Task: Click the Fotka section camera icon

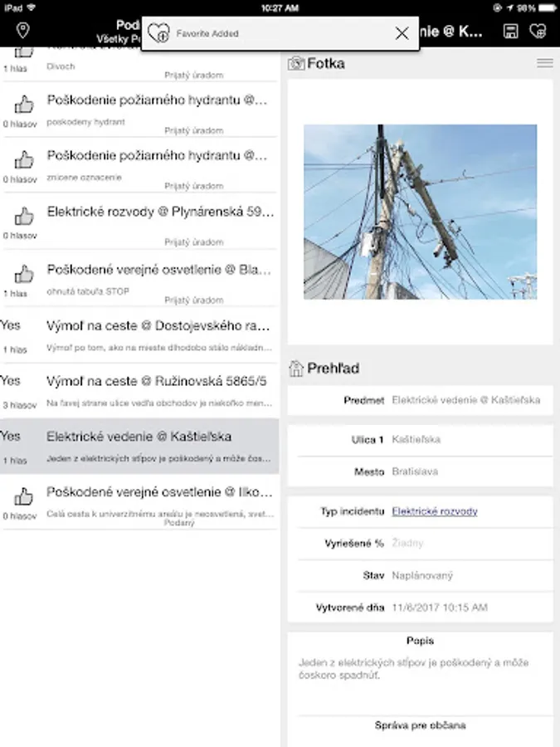Action: coord(296,63)
